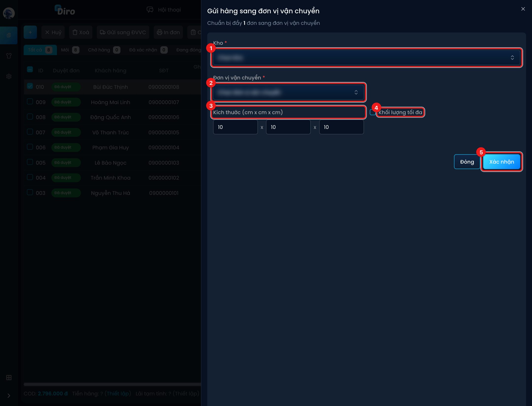532x406 pixels.
Task: Click the grid apps icon in sidebar
Action: click(x=9, y=377)
